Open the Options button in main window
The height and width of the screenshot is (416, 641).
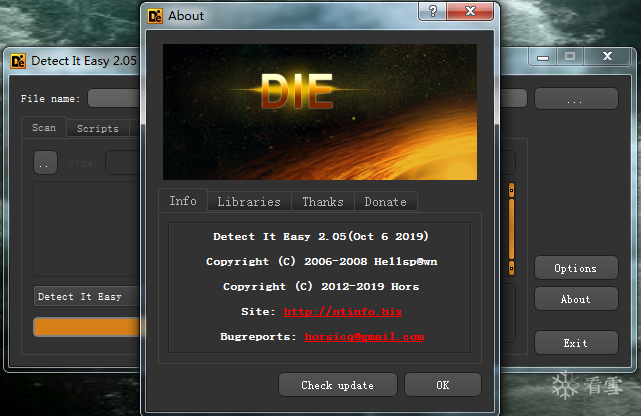pos(576,268)
